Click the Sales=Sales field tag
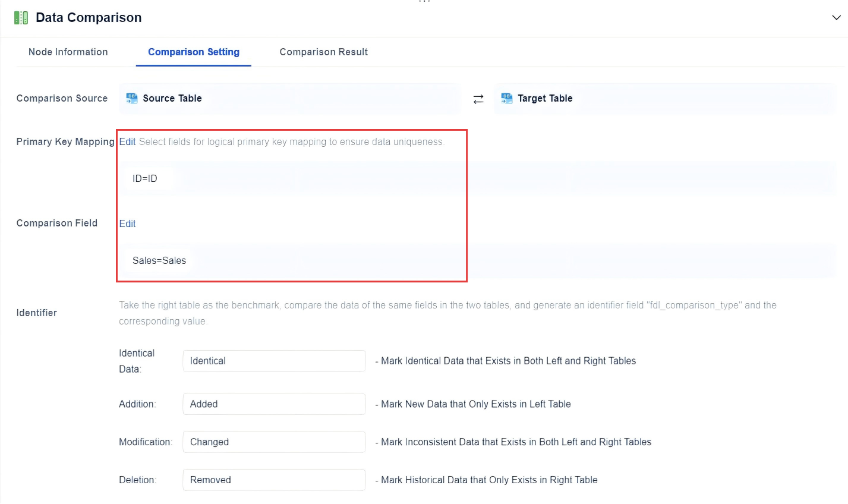The width and height of the screenshot is (848, 504). coord(159,260)
